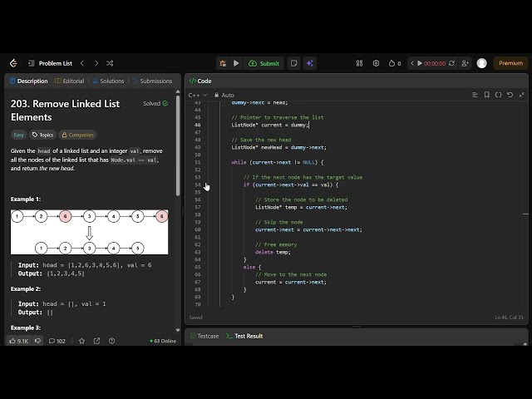Star the problem as favorite
532x399 pixels.
81,341
